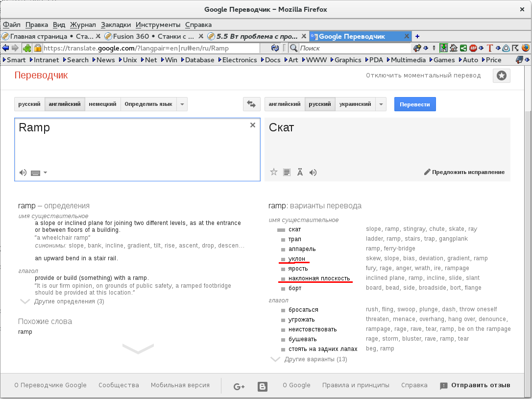Open the target language dropdown arrow

[x=381, y=104]
